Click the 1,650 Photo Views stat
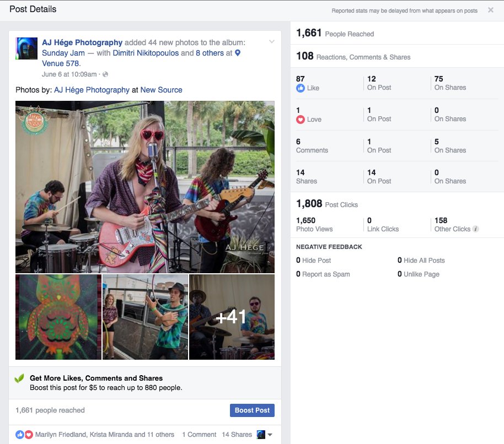Viewport: 504px width, 444px height. click(x=314, y=225)
